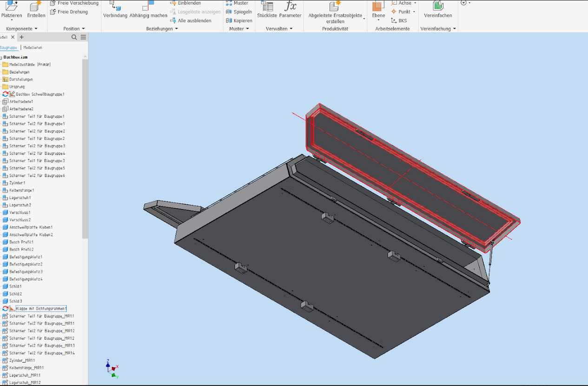
Task: Select the Vereinfachen tool
Action: point(437,10)
